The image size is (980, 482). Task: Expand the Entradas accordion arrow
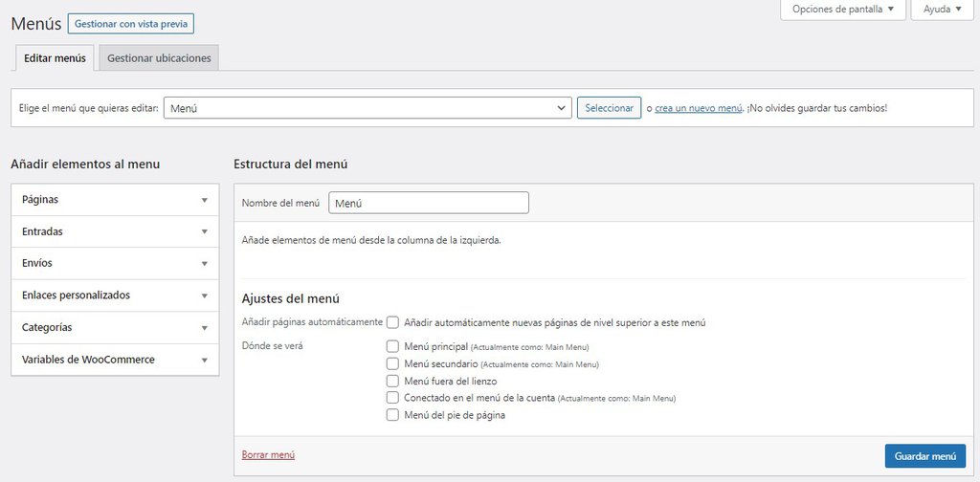coord(205,231)
